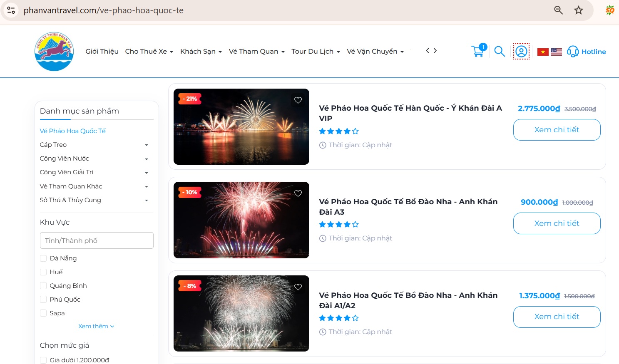Click Xem chi tiết for the VIP Khán Đài A ticket

(x=557, y=130)
